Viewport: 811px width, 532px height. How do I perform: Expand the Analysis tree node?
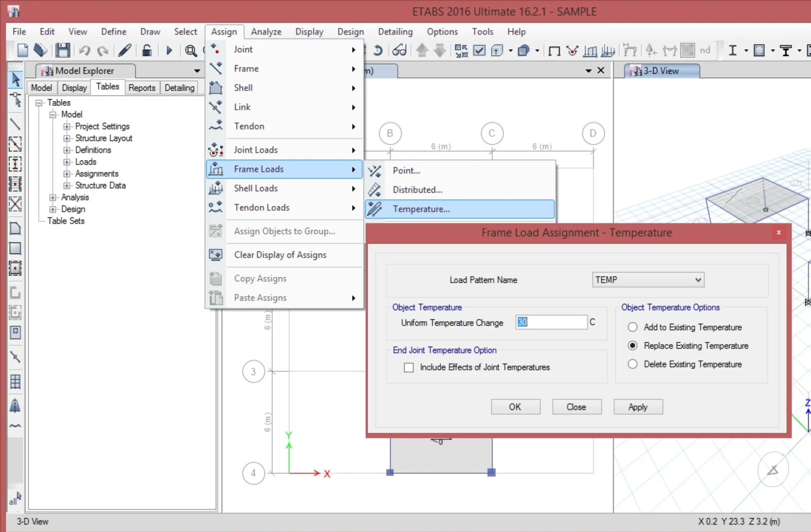coord(53,197)
